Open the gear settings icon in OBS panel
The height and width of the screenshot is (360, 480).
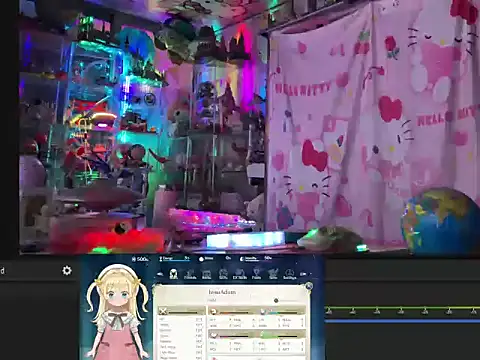pos(67,270)
